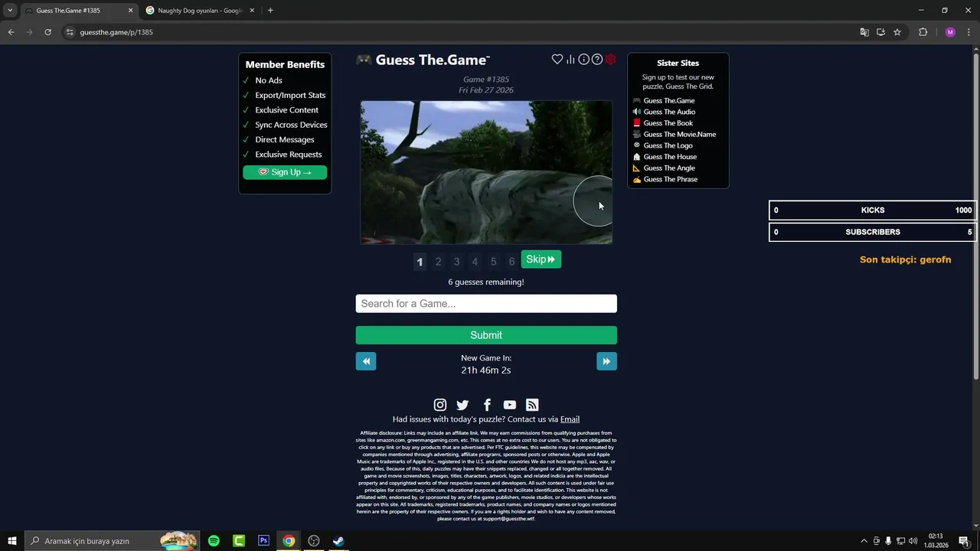Click the game screenshot image
This screenshot has width=980, height=551.
[x=486, y=172]
